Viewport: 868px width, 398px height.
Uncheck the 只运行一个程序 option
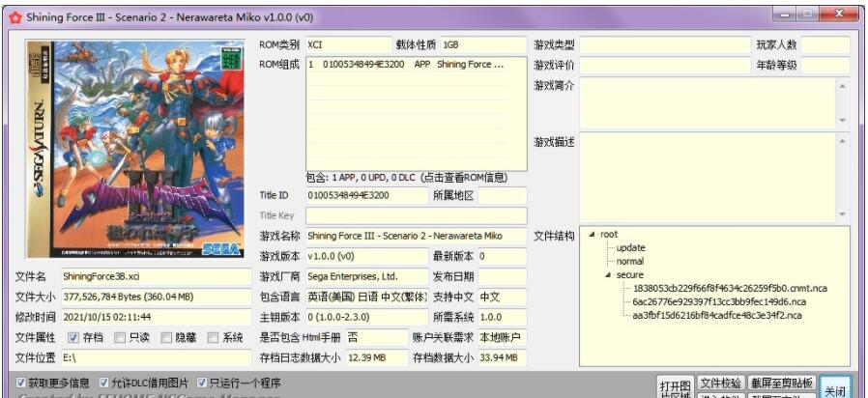point(202,383)
